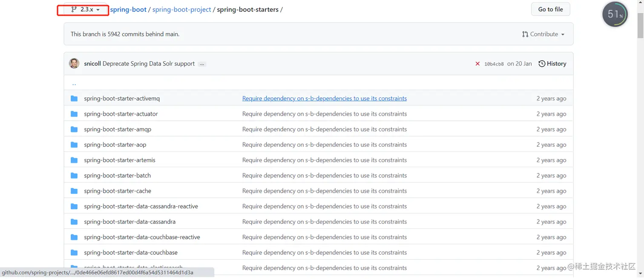Image resolution: width=644 pixels, height=279 pixels.
Task: Click folder icon for spring-boot-starter-batch
Action: [74, 176]
